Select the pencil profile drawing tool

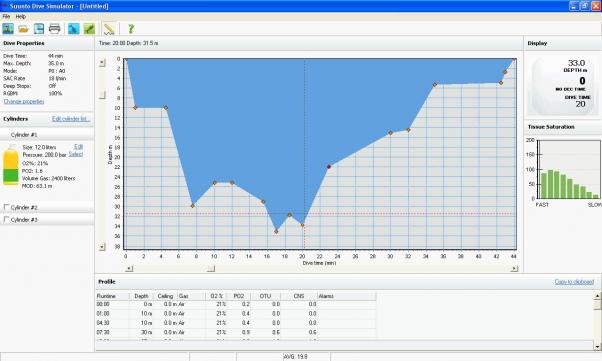point(109,29)
